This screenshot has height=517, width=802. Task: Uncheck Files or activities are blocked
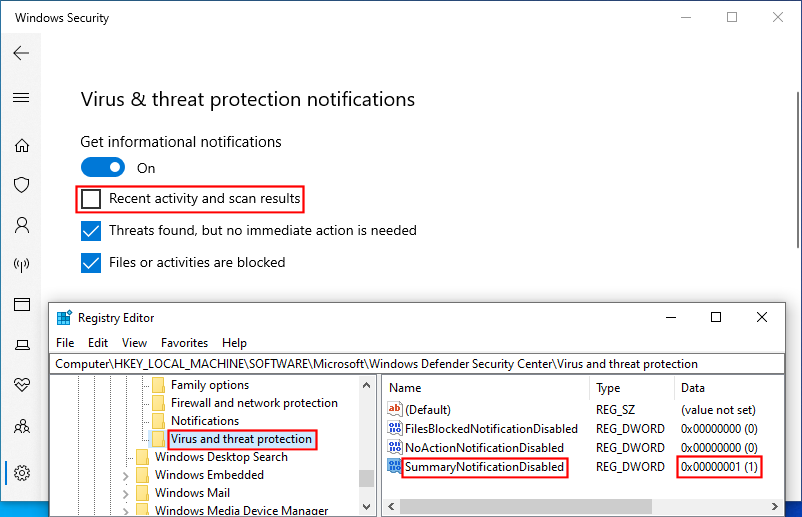(91, 263)
